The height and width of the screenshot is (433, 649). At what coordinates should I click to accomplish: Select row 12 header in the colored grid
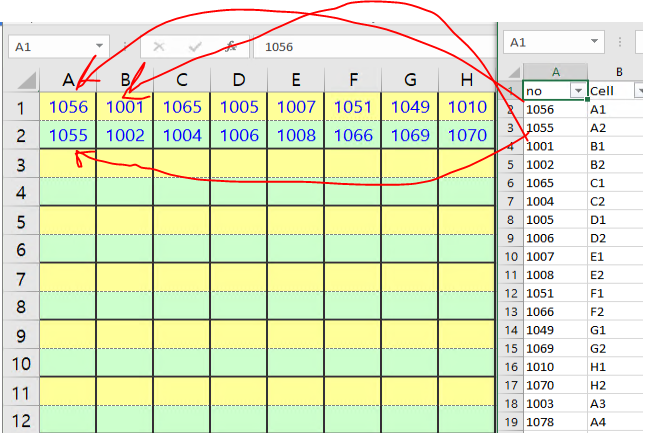[21, 420]
